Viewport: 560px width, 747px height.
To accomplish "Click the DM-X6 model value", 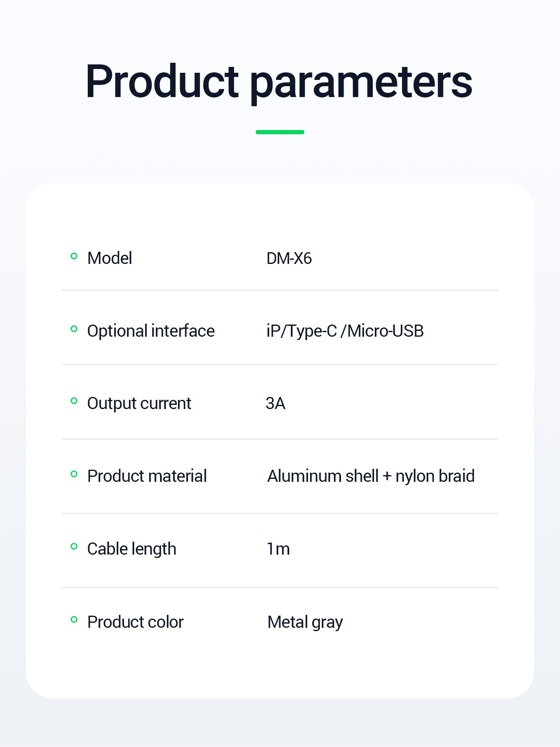I will point(289,258).
